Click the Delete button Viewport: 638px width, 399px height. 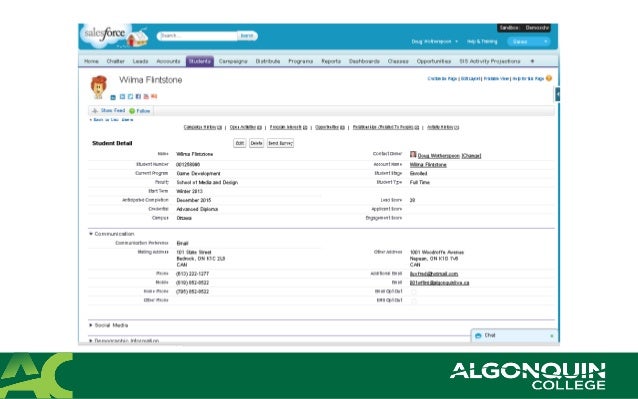click(256, 143)
